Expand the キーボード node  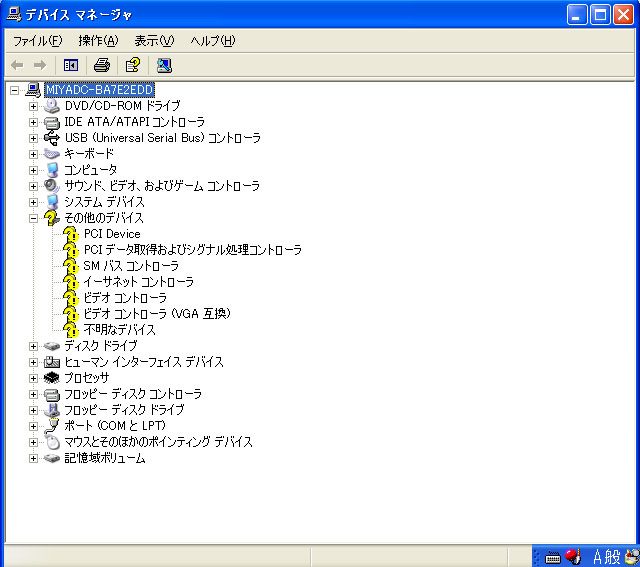click(x=33, y=154)
